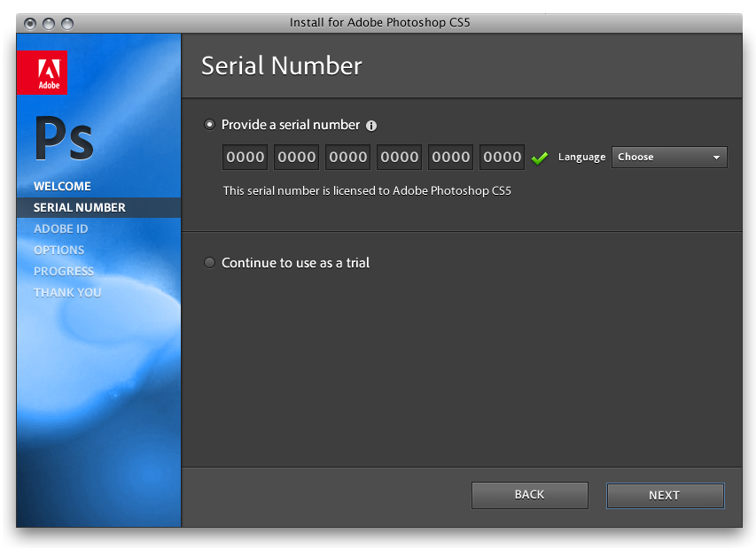Open the serial number info icon
756x549 pixels.
pos(370,126)
